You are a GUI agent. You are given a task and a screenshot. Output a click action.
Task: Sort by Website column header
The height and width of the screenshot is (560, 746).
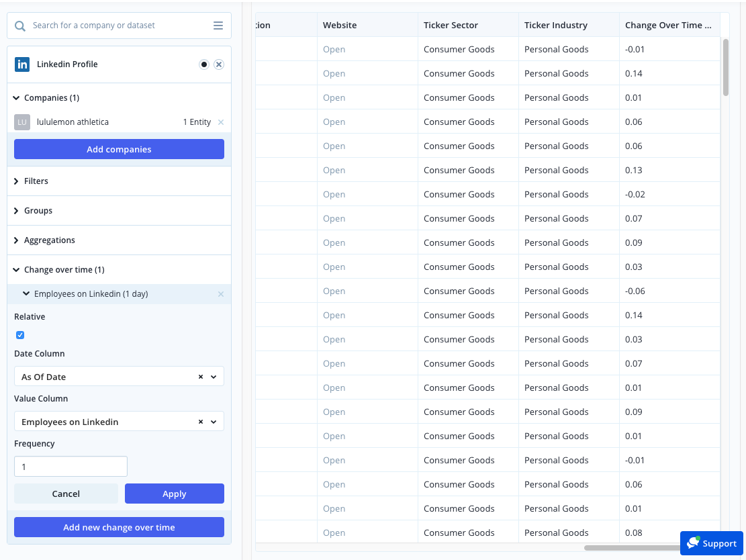[367, 26]
